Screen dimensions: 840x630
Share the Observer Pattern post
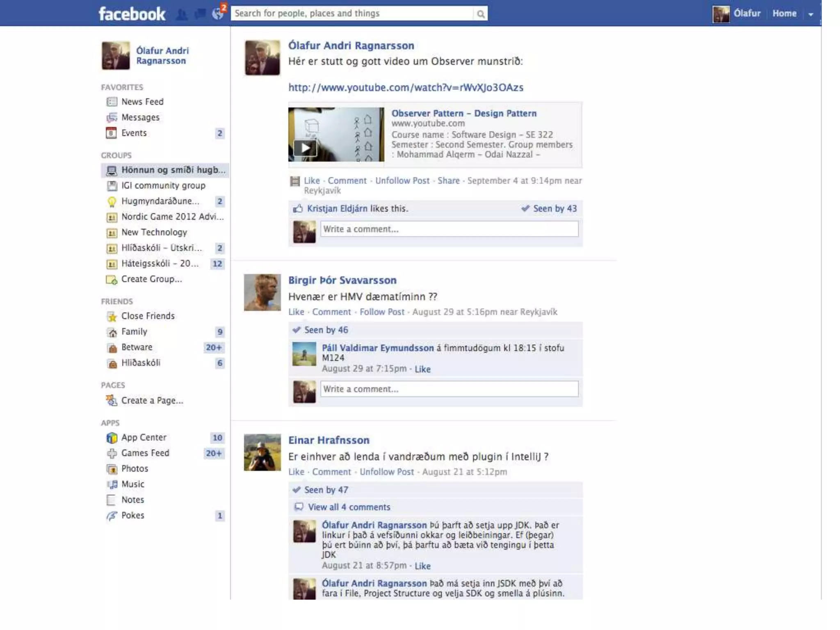coord(448,181)
